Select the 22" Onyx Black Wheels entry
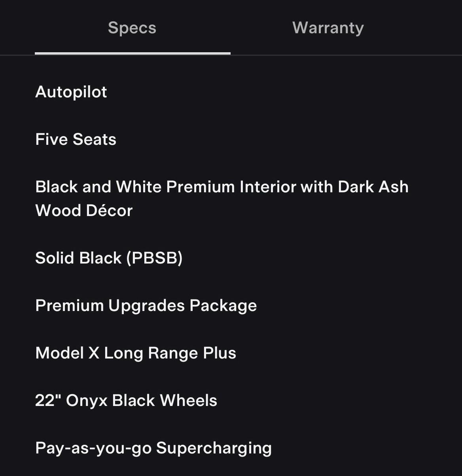Screen dimensions: 462x476 coord(126,400)
